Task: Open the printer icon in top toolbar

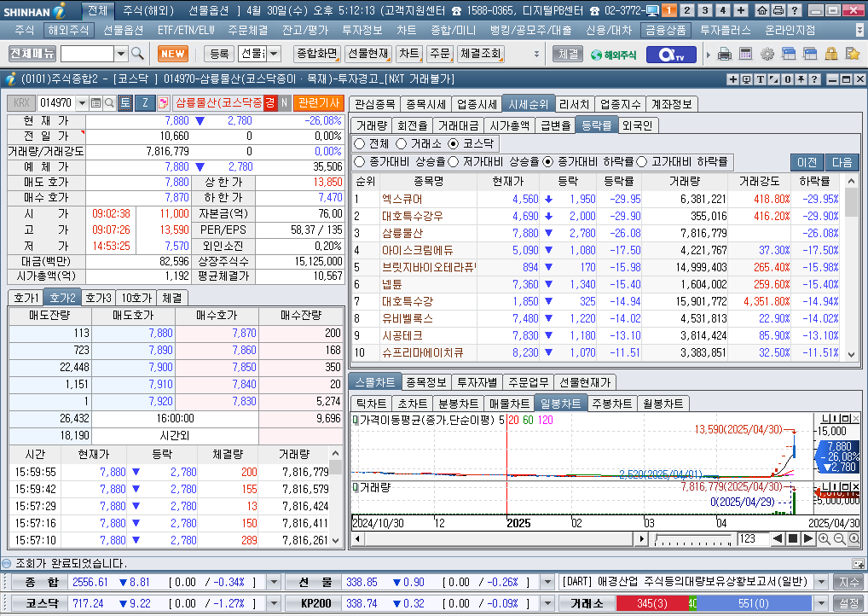Action: point(724,55)
